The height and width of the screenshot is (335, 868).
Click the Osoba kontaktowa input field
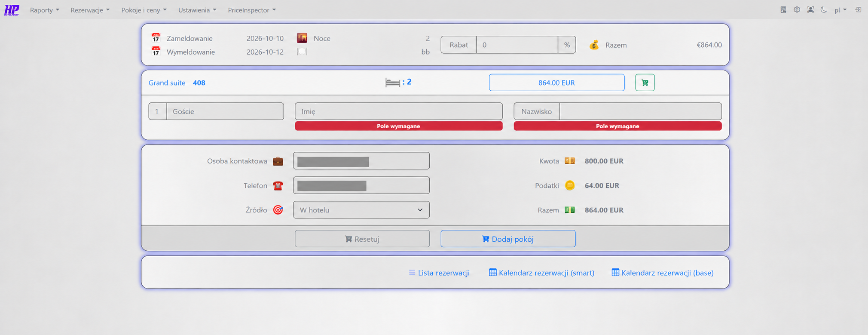(x=361, y=161)
